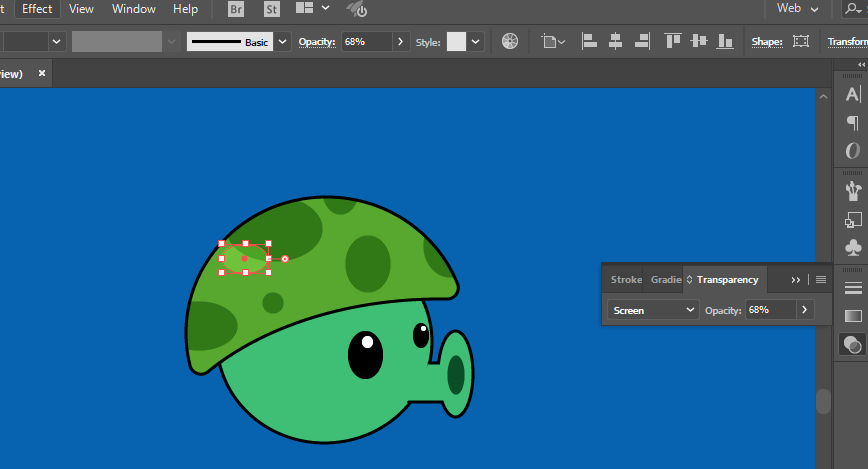Collapse floating panel with double-arrow button
The image size is (868, 469).
pyautogui.click(x=796, y=280)
